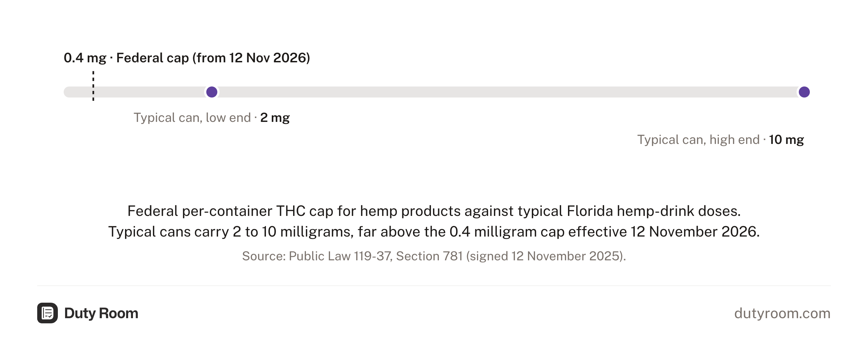Viewport: 868px width, 344px height.
Task: Click the gray track between the dots
Action: [508, 92]
